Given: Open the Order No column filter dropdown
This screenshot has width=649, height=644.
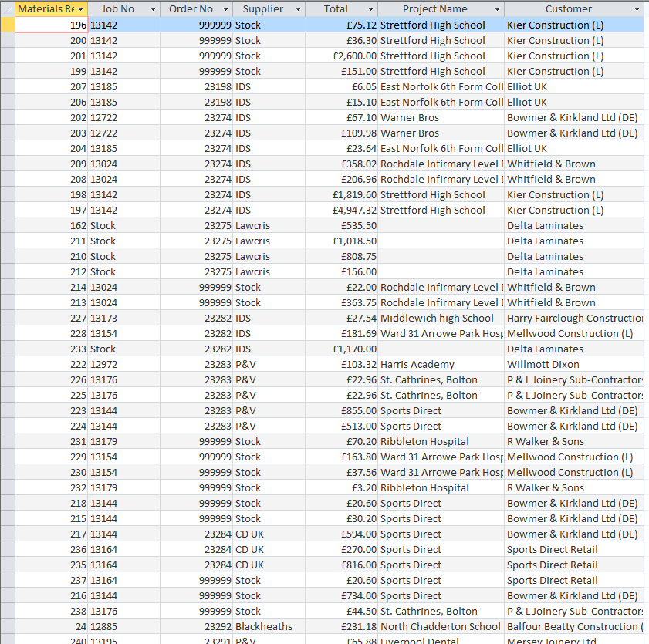Looking at the screenshot, I should (x=225, y=9).
